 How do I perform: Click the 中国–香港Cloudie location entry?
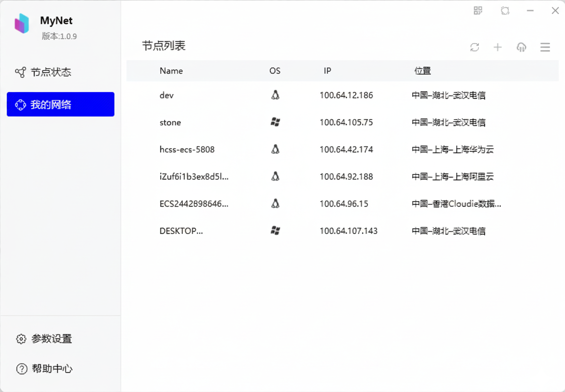click(456, 204)
